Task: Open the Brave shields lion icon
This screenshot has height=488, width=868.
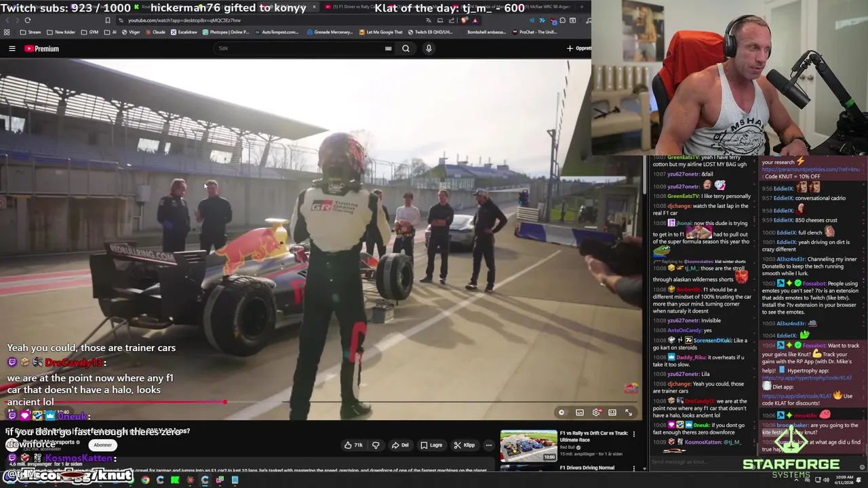Action: coord(464,20)
